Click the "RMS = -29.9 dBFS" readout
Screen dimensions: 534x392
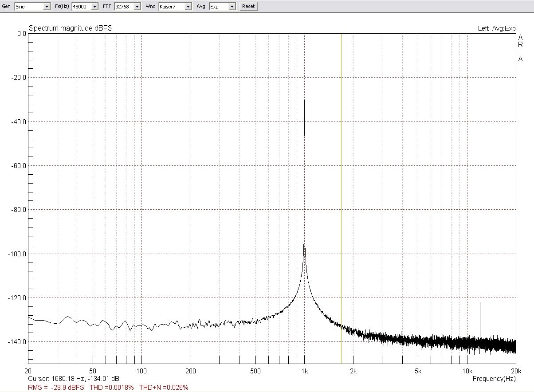56,388
